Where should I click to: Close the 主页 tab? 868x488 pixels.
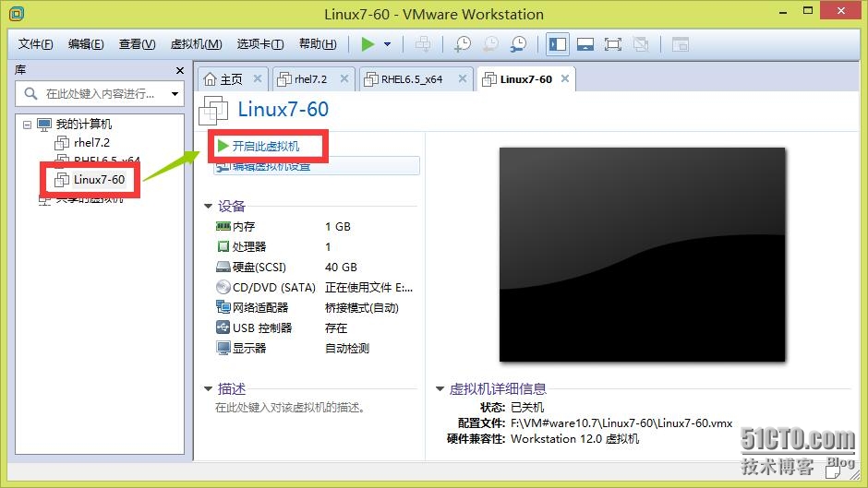click(258, 78)
